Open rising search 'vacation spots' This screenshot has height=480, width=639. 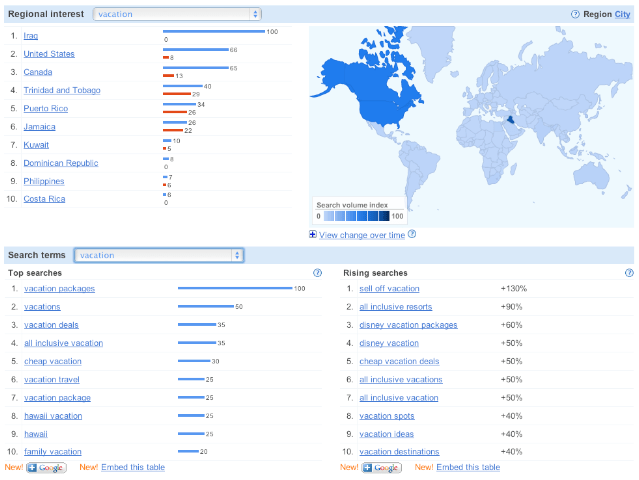tap(387, 416)
